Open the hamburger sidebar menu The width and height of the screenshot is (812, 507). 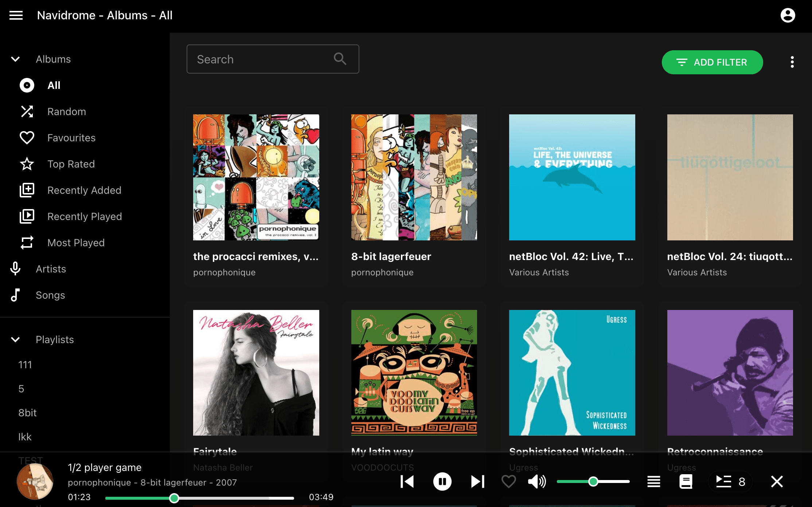coord(16,15)
